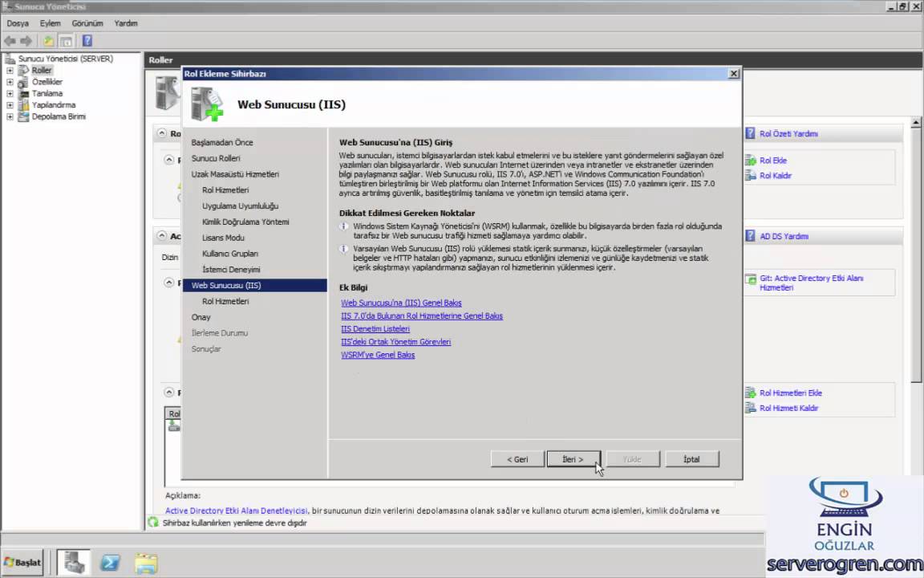Click the Başlat start button

[x=22, y=562]
